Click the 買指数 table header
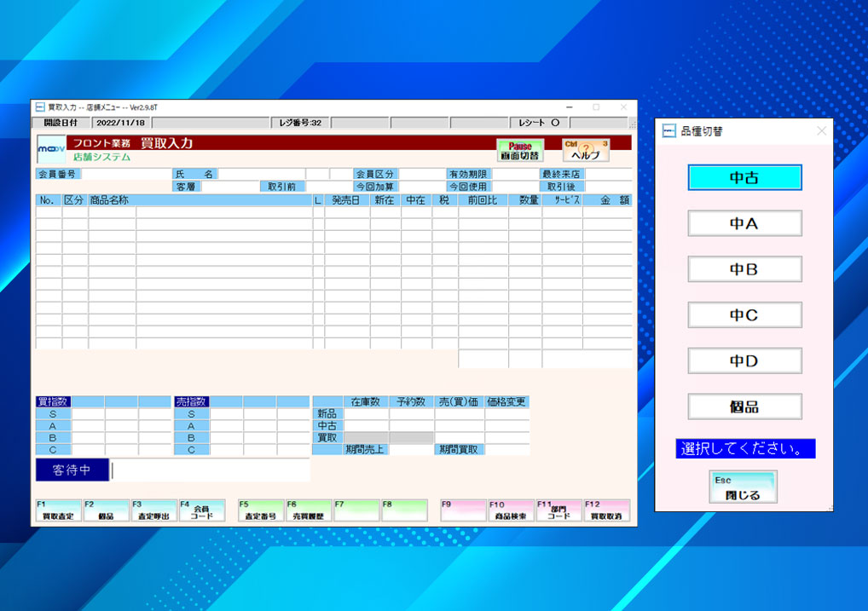 coord(53,402)
